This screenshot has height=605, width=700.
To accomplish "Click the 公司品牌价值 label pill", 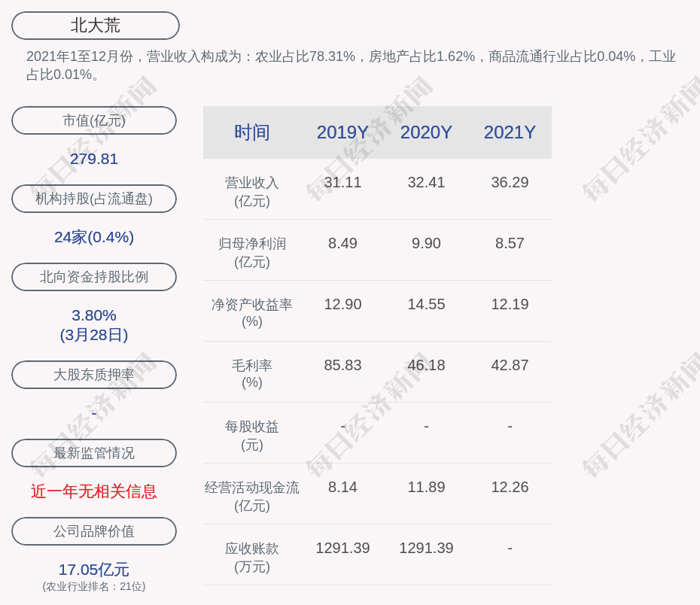I will click(94, 531).
